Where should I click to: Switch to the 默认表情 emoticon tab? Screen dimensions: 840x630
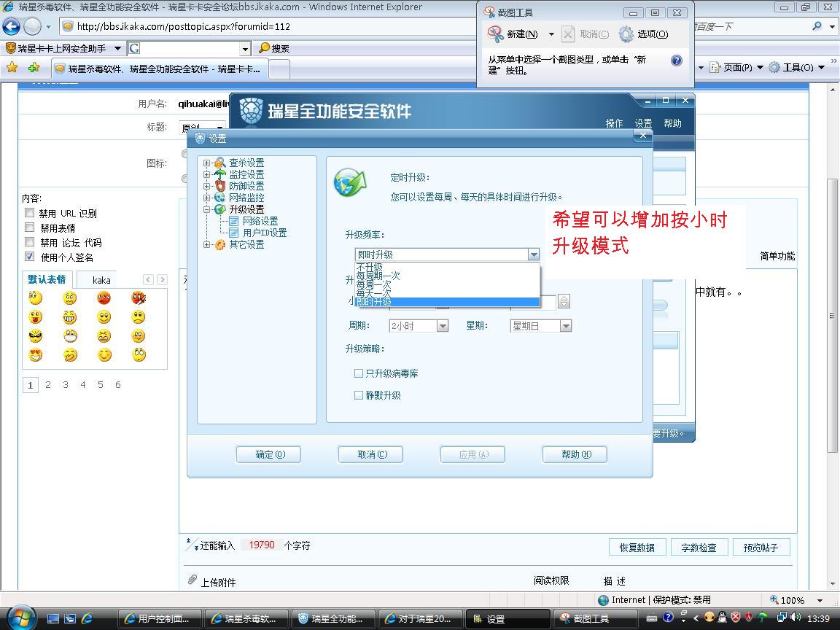(47, 280)
